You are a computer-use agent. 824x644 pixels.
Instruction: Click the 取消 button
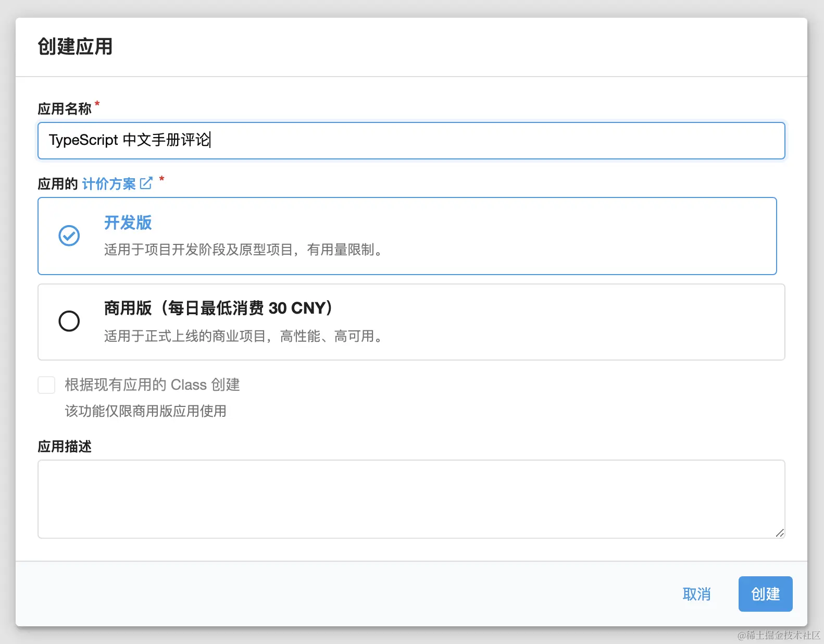[x=696, y=594]
